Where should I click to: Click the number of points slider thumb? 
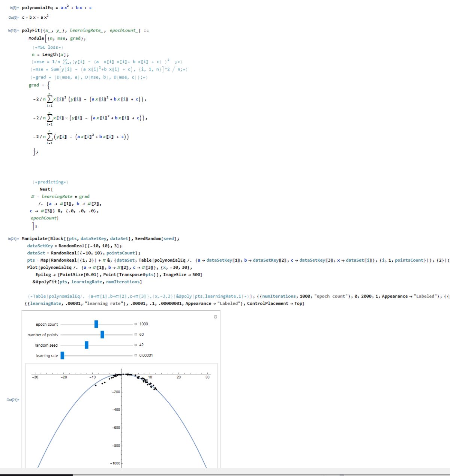(x=102, y=335)
